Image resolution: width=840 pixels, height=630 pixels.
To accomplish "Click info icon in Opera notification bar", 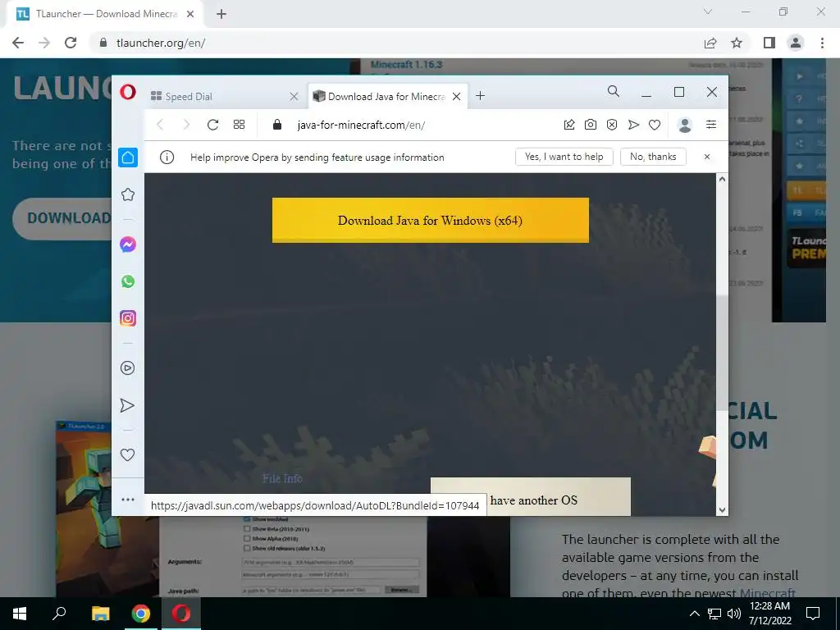I will coord(167,157).
